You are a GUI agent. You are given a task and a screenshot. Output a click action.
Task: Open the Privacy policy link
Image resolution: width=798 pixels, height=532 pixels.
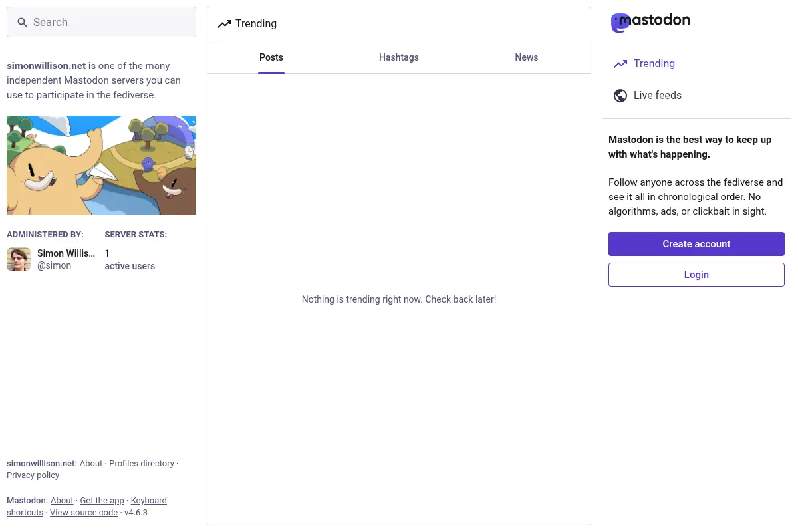tap(33, 475)
